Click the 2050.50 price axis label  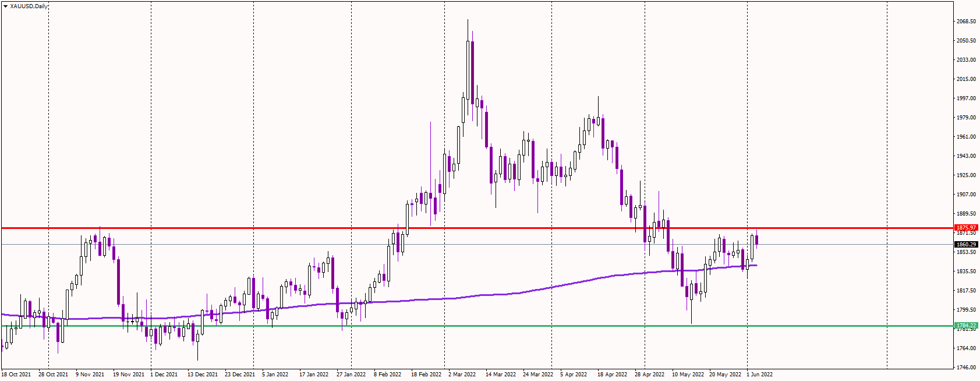pos(966,41)
